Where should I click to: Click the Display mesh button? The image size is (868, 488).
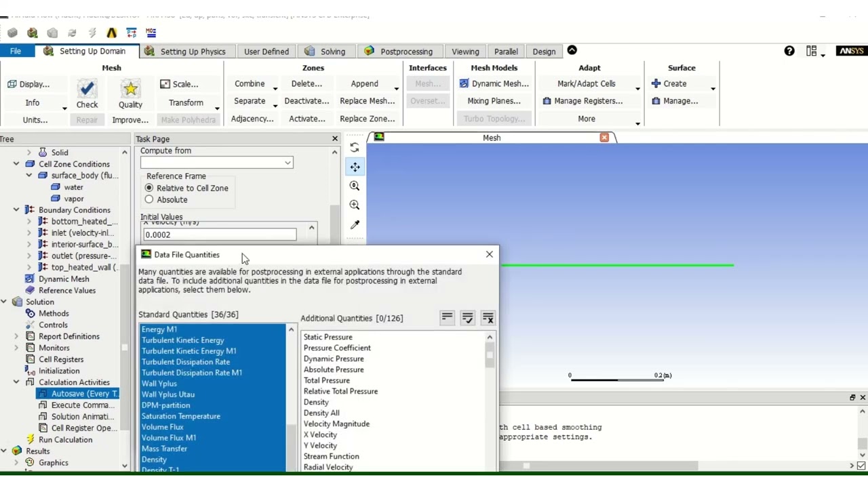tap(28, 84)
